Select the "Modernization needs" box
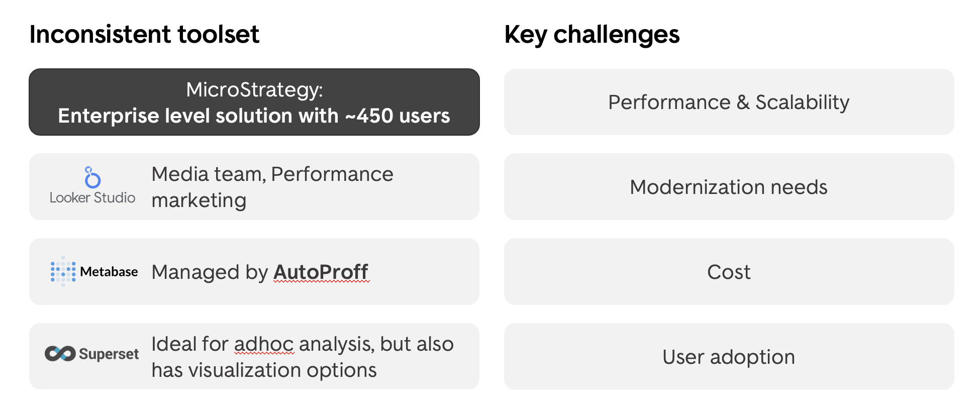 729,187
